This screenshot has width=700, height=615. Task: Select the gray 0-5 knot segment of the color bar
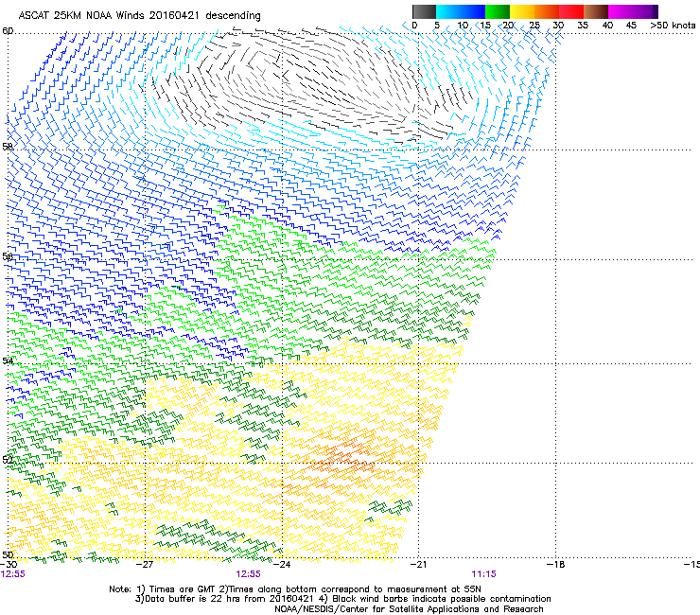[x=424, y=11]
